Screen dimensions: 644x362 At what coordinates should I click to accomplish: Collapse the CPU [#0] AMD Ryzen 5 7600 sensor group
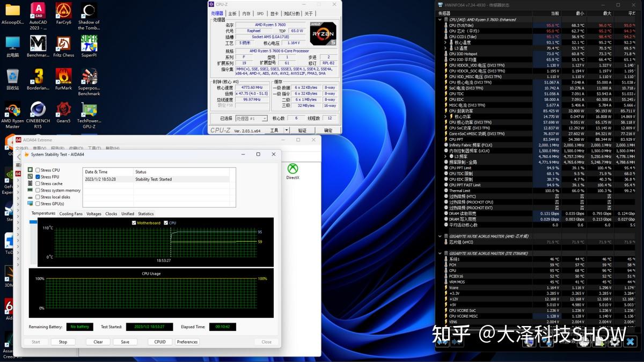point(440,19)
